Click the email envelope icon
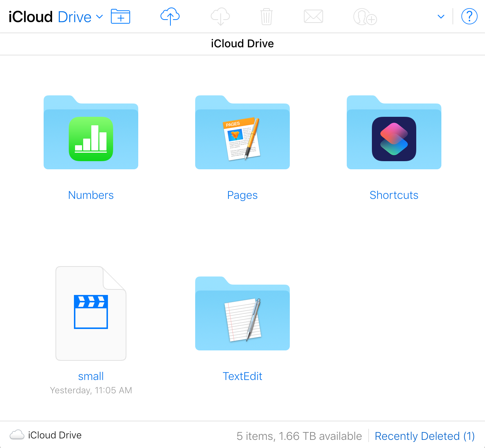Screen dimensions: 485x448 [313, 17]
